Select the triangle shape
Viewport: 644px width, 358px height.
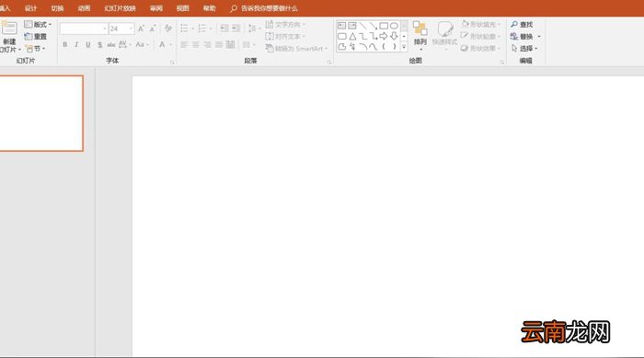pos(352,36)
